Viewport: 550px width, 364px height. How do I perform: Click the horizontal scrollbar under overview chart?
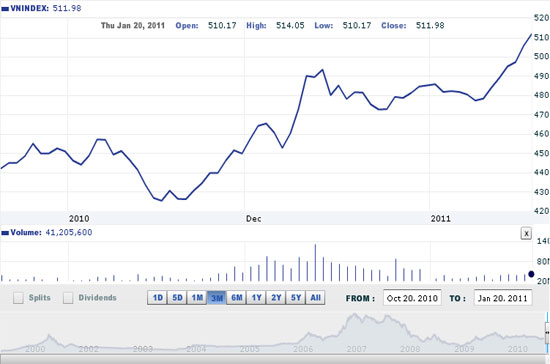pyautogui.click(x=274, y=359)
